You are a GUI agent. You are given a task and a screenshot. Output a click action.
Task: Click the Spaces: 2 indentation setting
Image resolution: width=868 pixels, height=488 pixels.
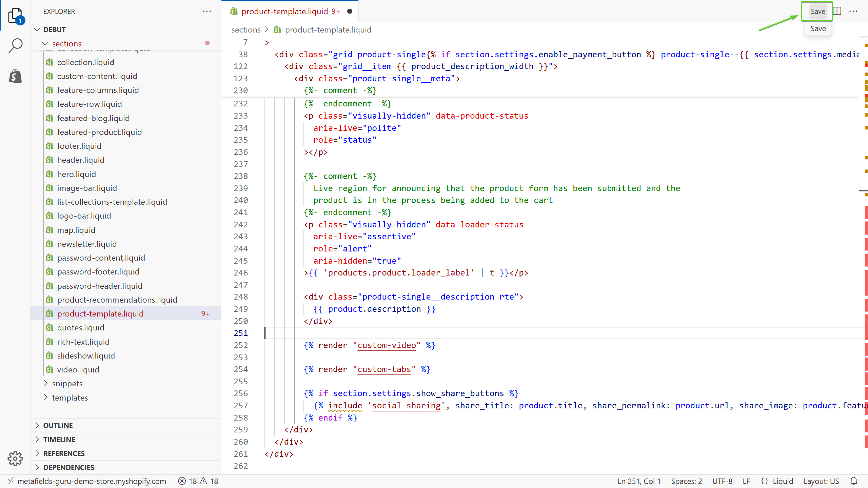[686, 481]
